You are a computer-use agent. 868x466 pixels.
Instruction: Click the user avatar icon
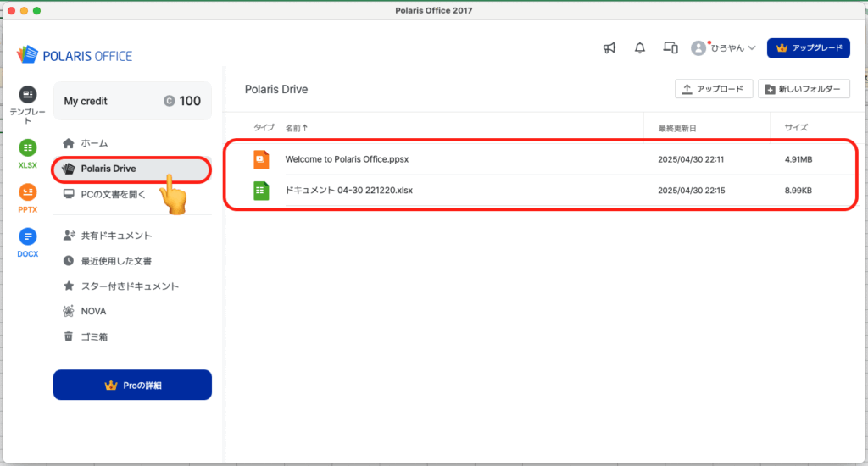698,48
